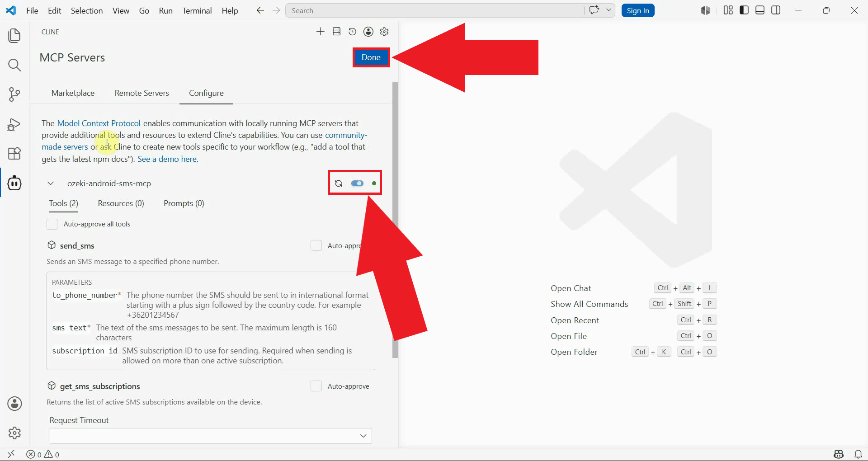
Task: Open the Edit menu
Action: (x=54, y=10)
